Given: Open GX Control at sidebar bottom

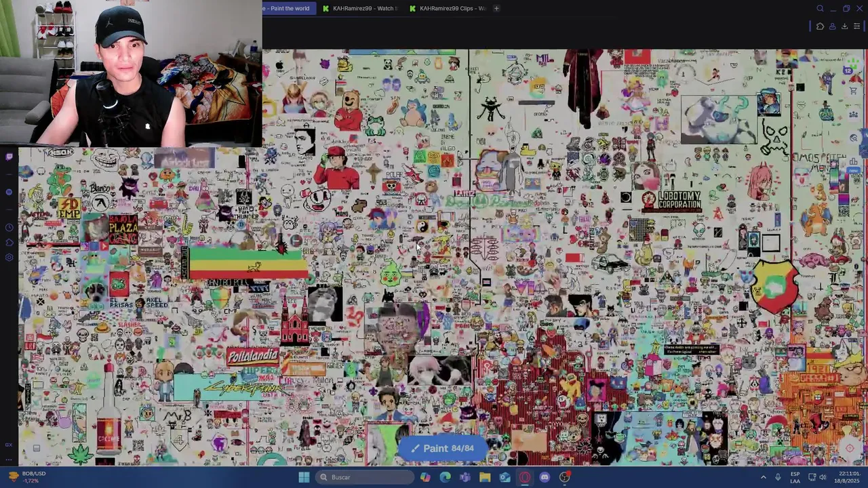Looking at the screenshot, I should pyautogui.click(x=9, y=445).
